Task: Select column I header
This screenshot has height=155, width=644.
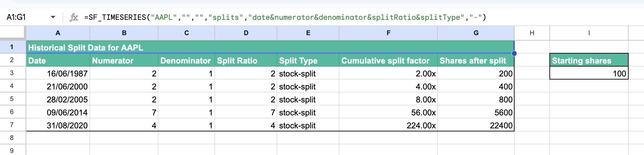Action: [x=589, y=33]
